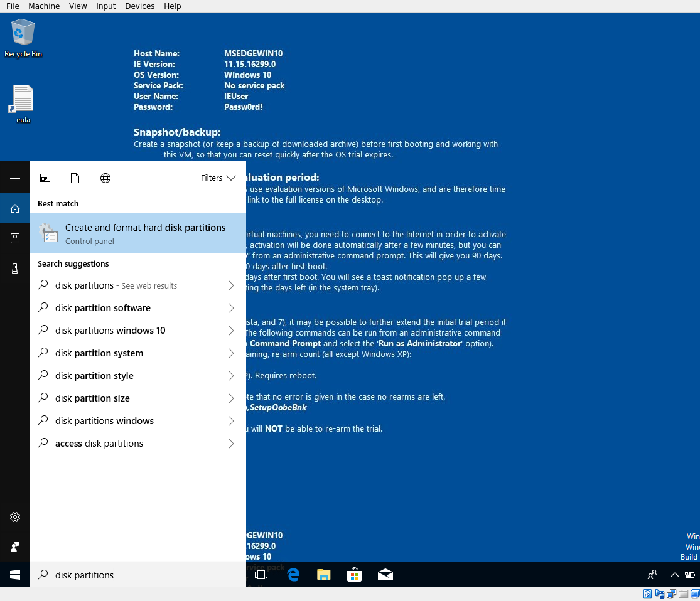Open File Explorer from the taskbar
The width and height of the screenshot is (700, 601).
(324, 575)
